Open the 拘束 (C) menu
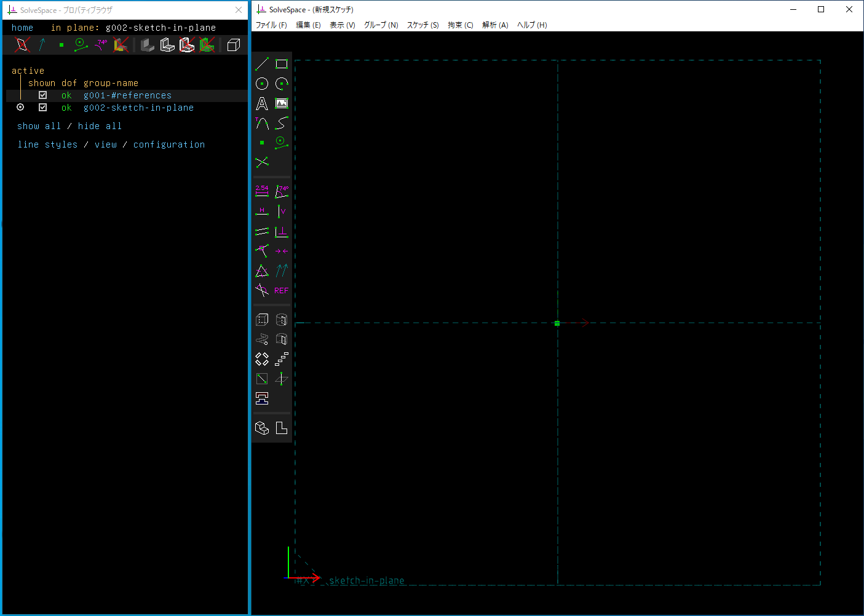 (460, 25)
